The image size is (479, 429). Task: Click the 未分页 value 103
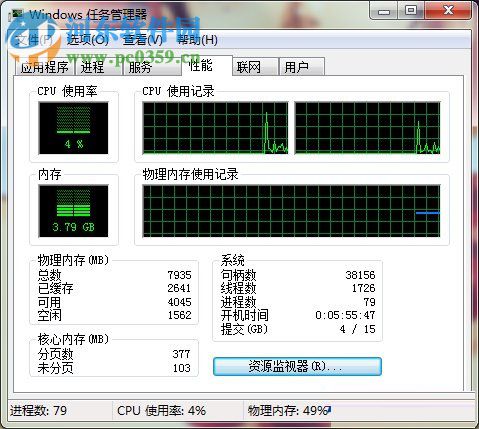pyautogui.click(x=181, y=368)
